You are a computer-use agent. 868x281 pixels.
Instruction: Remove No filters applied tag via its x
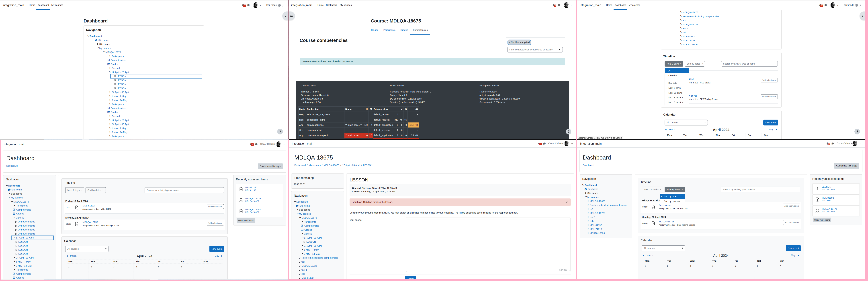tap(510, 43)
